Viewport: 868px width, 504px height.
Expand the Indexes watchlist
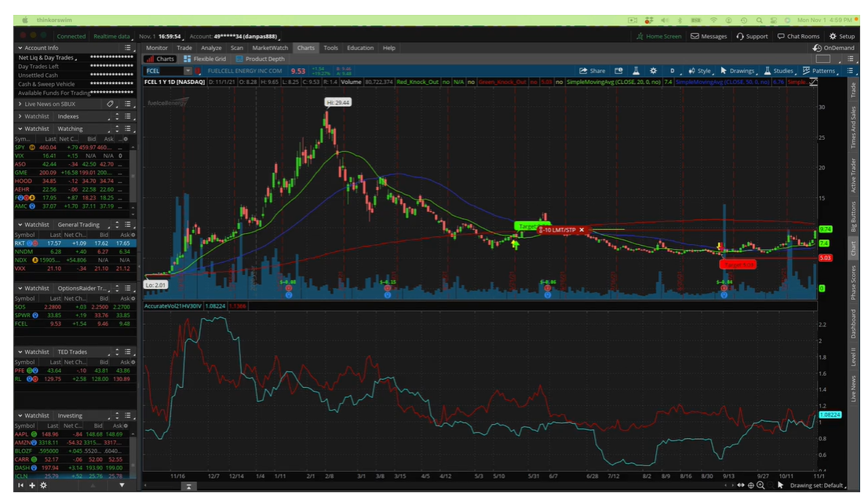20,116
